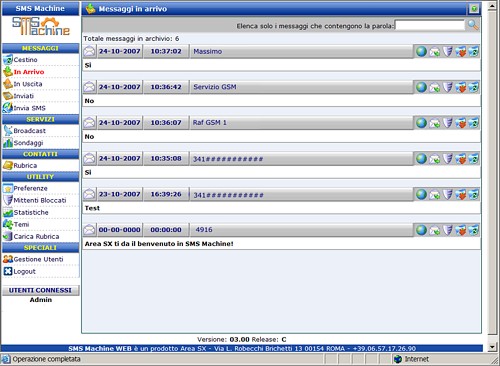Open the Broadcast service

click(x=29, y=131)
